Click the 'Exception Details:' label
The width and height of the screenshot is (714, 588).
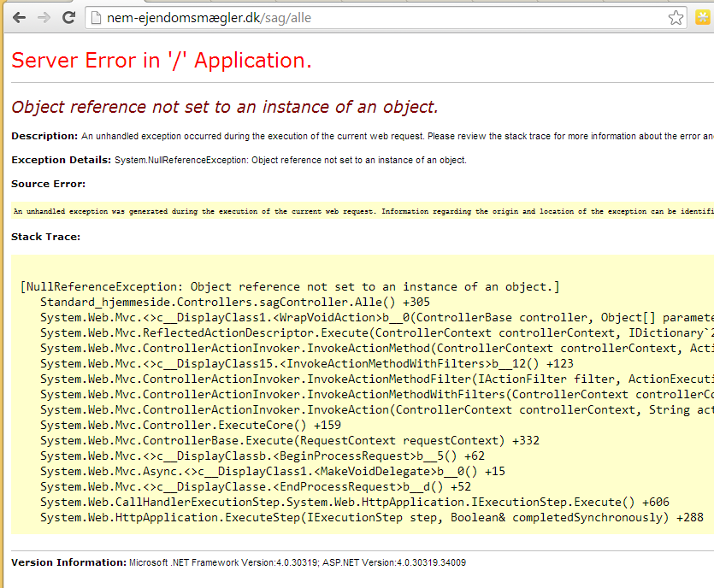tap(61, 160)
